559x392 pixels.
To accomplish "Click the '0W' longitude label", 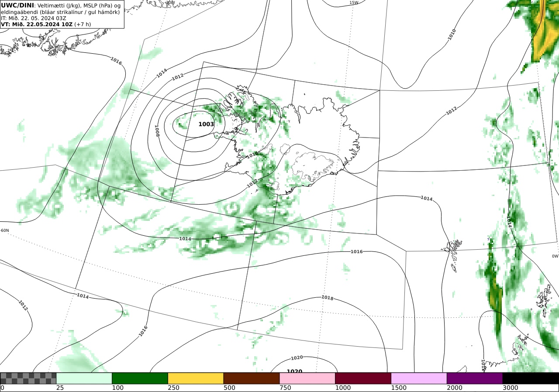I will [555, 256].
